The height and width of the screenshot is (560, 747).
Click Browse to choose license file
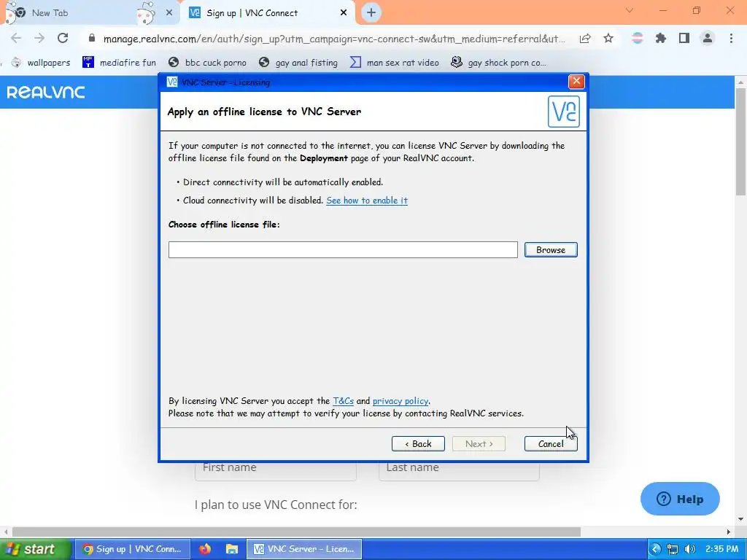(x=551, y=250)
